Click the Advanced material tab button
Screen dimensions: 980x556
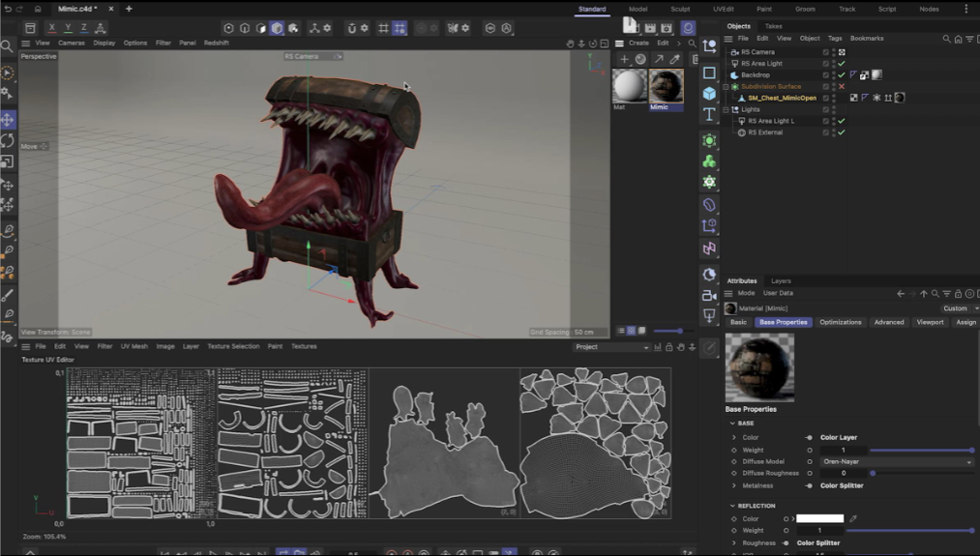click(x=888, y=322)
